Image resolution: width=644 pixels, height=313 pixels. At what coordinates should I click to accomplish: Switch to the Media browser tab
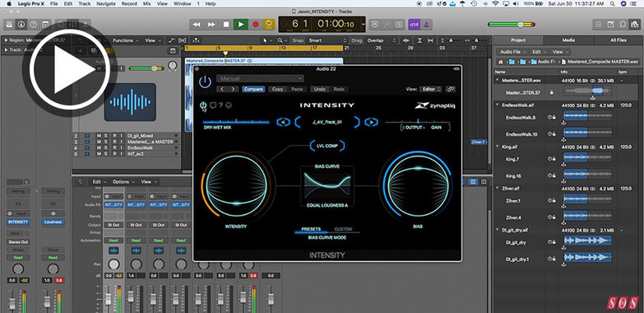point(568,40)
